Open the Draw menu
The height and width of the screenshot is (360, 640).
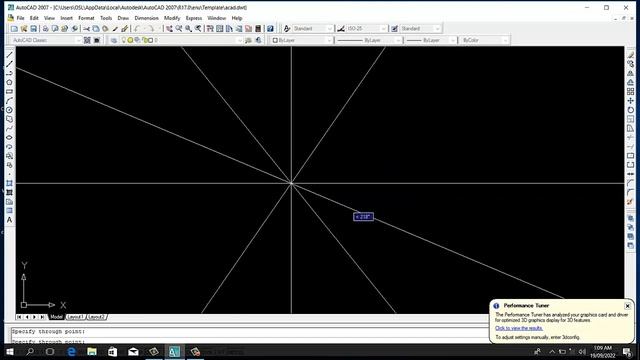click(x=123, y=18)
